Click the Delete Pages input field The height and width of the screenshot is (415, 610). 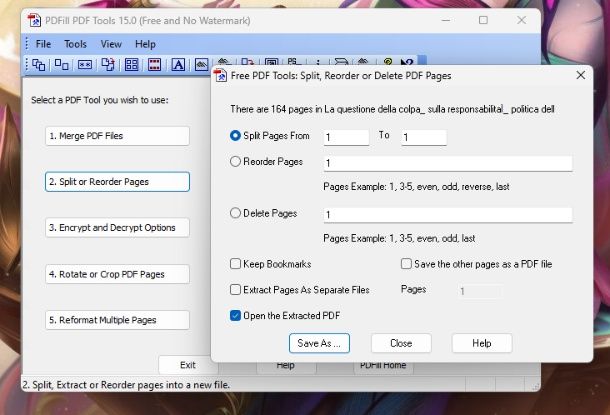click(448, 215)
